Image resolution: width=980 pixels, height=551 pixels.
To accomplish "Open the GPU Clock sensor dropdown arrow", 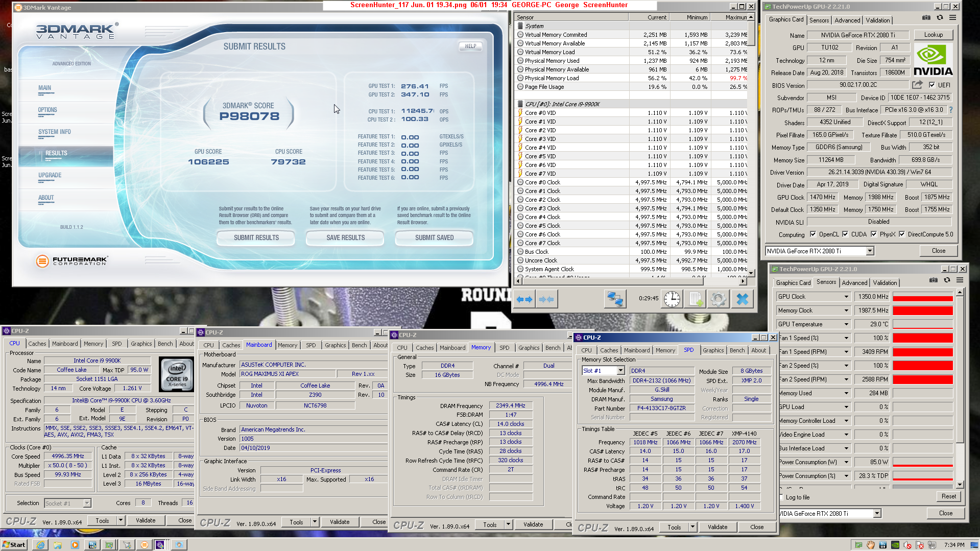I will click(x=846, y=297).
